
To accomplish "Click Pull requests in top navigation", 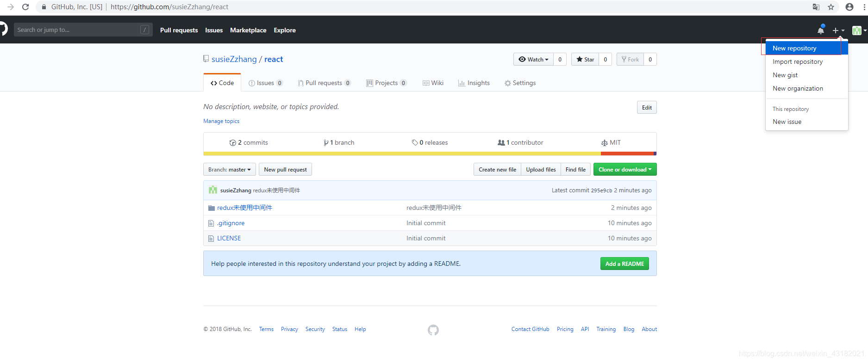I will (x=179, y=30).
